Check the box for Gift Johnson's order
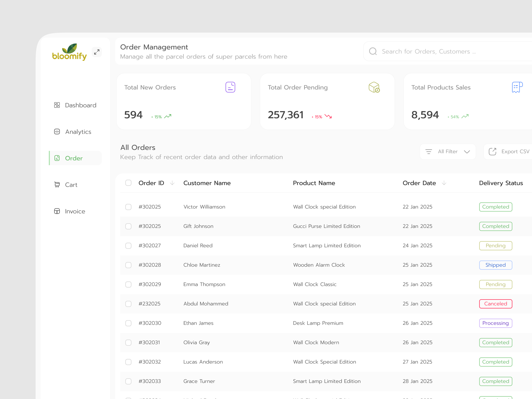This screenshot has width=532, height=399. pos(128,226)
